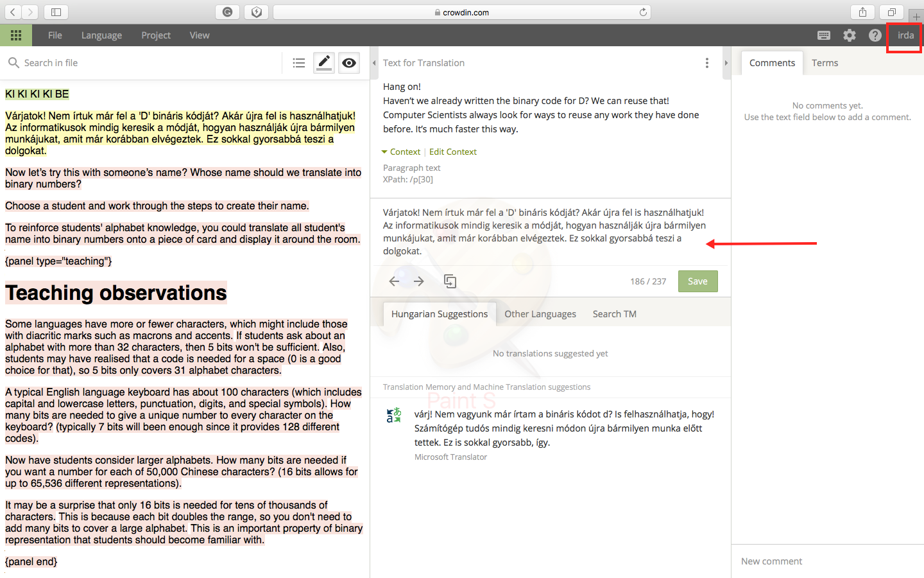924x578 pixels.
Task: Select the 'It may be a surprise' string
Action: [184, 523]
